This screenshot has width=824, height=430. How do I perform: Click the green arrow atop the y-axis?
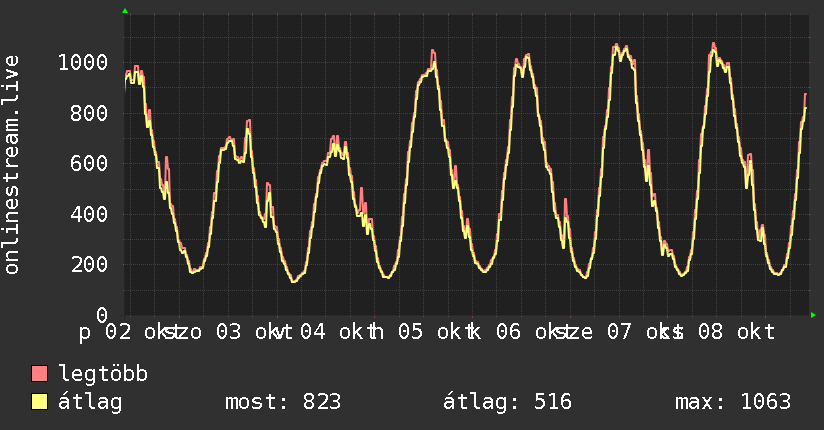pos(125,11)
